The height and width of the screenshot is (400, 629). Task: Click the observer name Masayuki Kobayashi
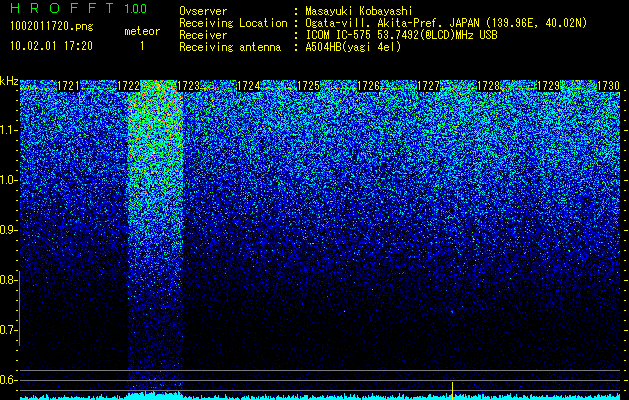tap(359, 11)
